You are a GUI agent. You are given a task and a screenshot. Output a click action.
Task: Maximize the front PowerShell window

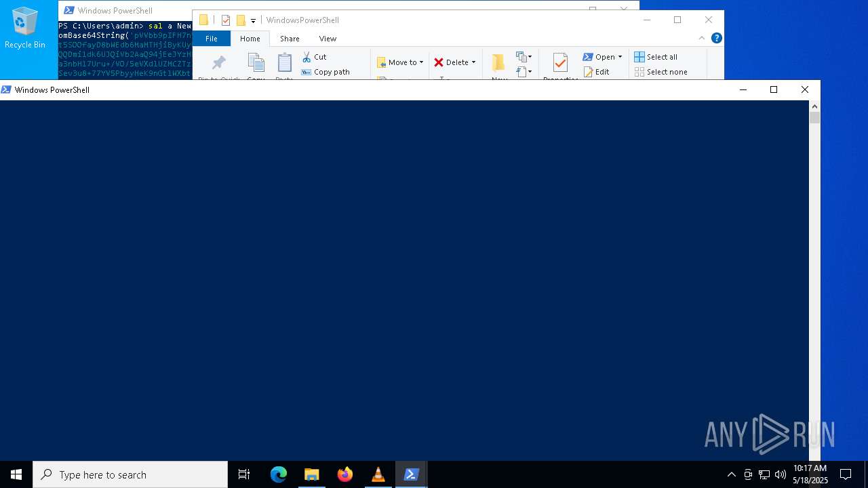[774, 89]
